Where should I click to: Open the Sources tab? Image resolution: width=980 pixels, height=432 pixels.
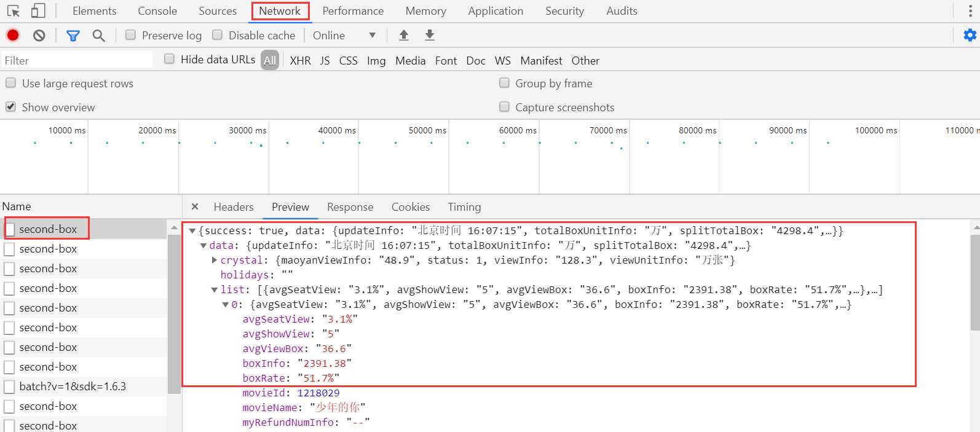[x=218, y=11]
